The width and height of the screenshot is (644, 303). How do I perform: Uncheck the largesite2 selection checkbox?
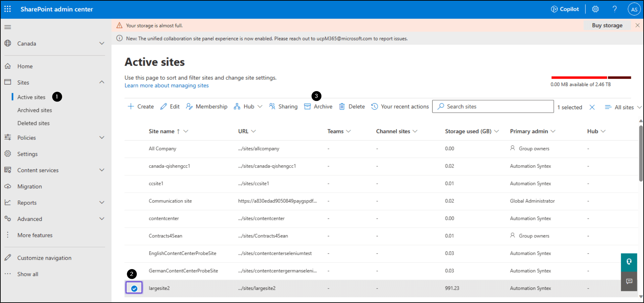pyautogui.click(x=134, y=288)
